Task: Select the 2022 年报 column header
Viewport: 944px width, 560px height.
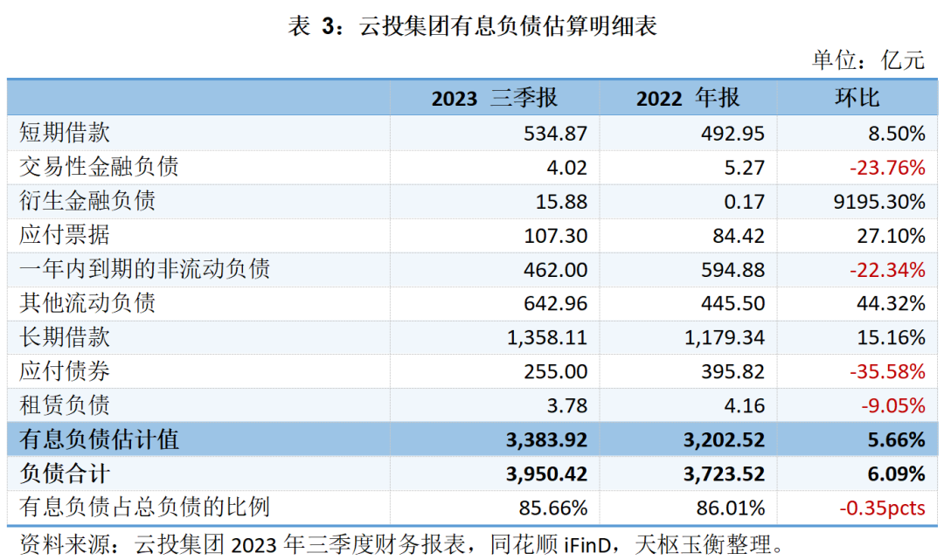Action: click(x=687, y=98)
